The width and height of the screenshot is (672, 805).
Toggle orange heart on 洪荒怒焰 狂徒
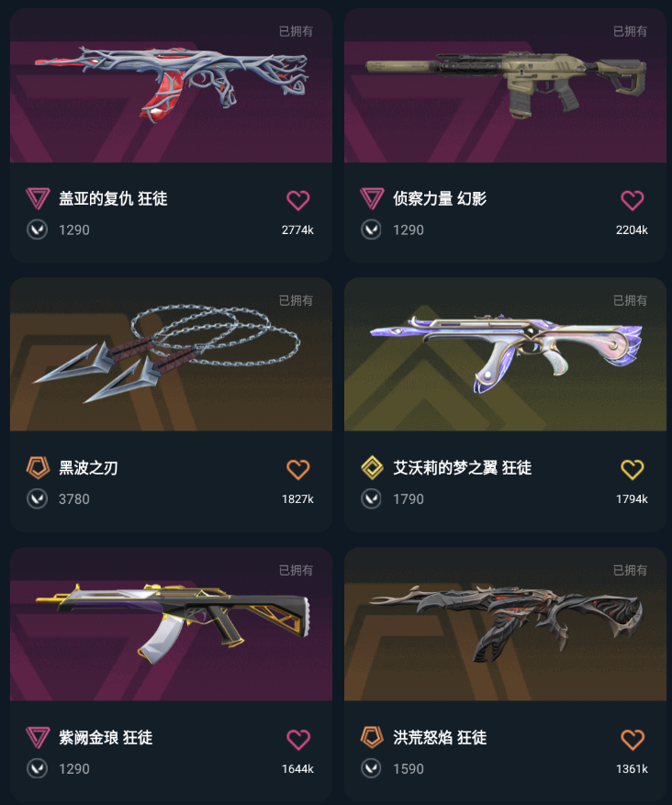632,740
